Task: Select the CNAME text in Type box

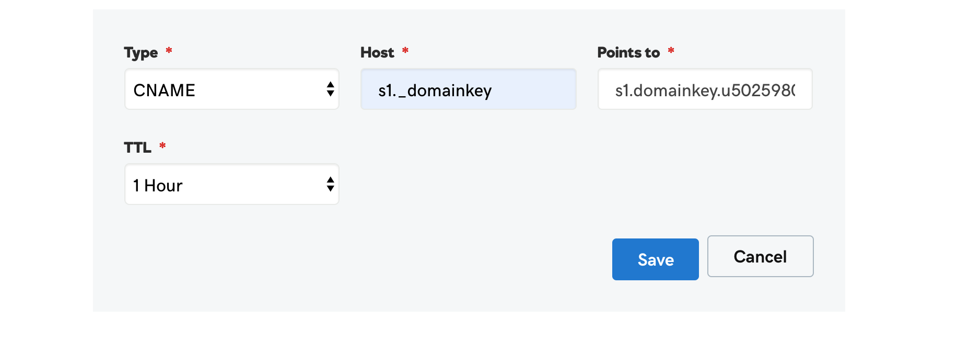Action: tap(164, 90)
